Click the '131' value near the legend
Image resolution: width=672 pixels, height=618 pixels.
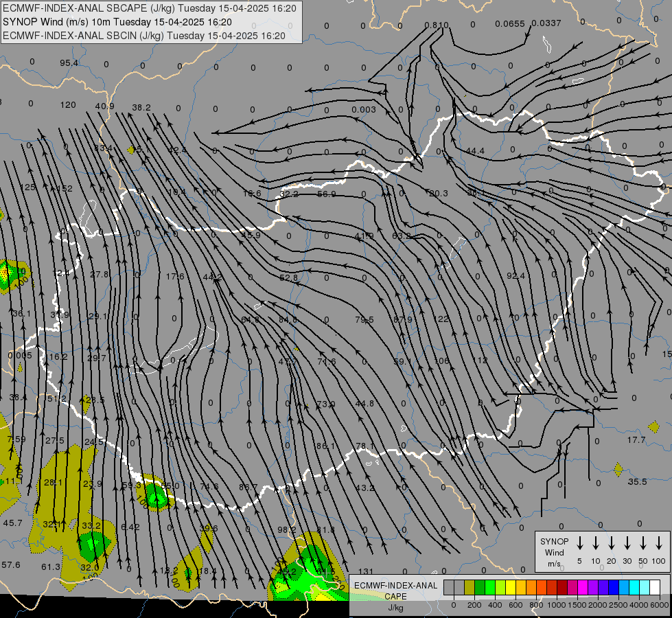366,571
